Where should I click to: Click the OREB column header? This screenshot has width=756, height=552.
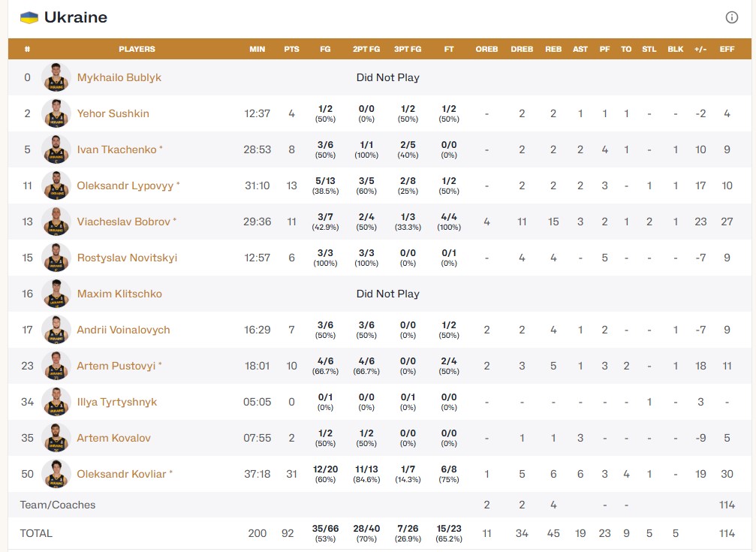coord(486,50)
